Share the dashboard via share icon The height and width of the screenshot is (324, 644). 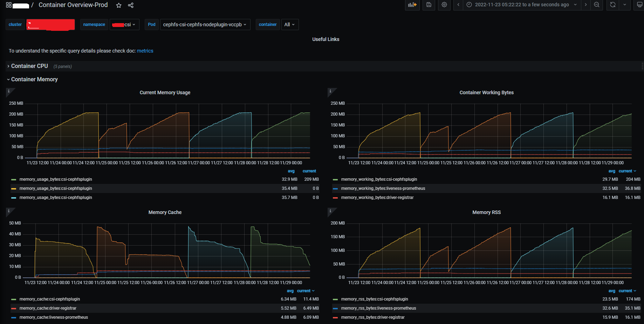point(130,5)
